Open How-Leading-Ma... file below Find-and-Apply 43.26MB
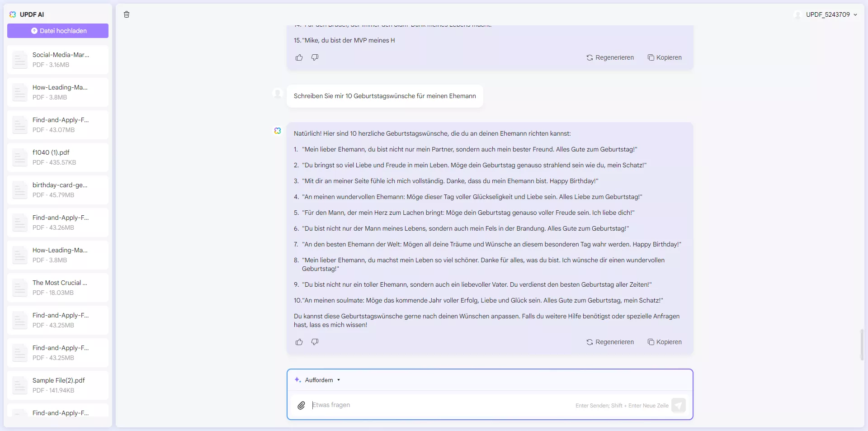This screenshot has height=431, width=868. point(58,255)
